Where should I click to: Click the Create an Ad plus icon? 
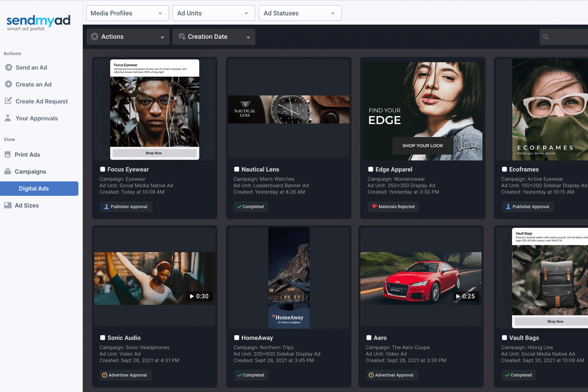(8, 84)
